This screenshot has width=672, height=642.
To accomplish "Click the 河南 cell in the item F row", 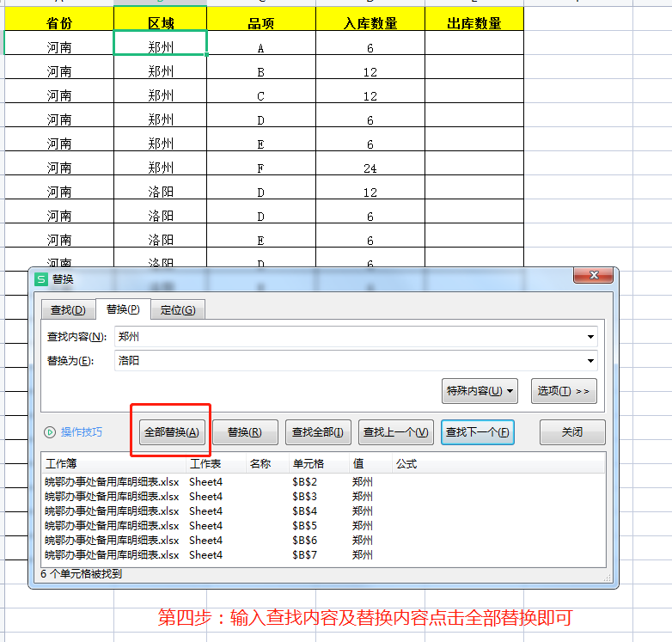I will click(x=59, y=162).
